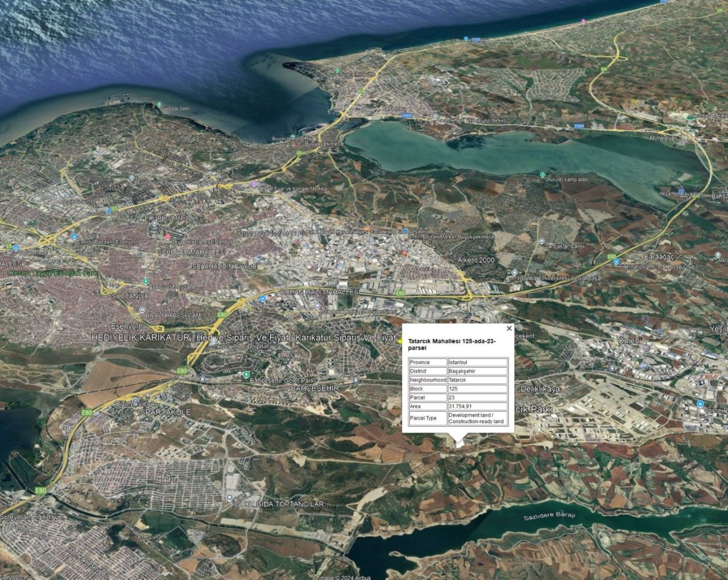Click the Alkent 2000 place label
This screenshot has width=728, height=580.
[475, 260]
